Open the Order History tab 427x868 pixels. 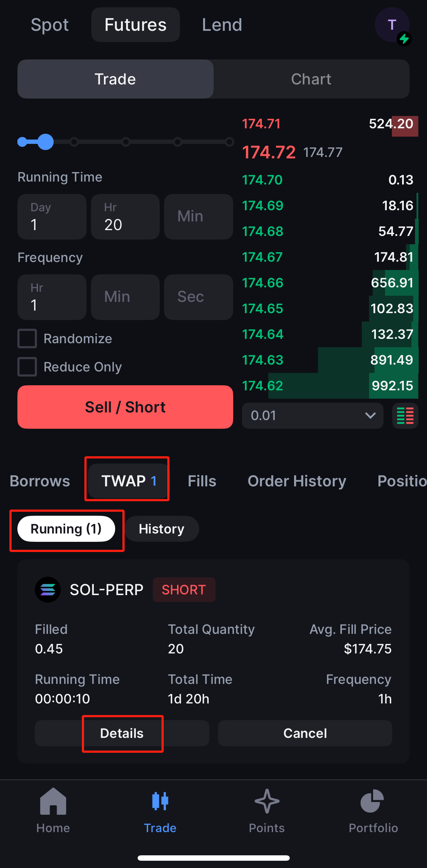297,481
